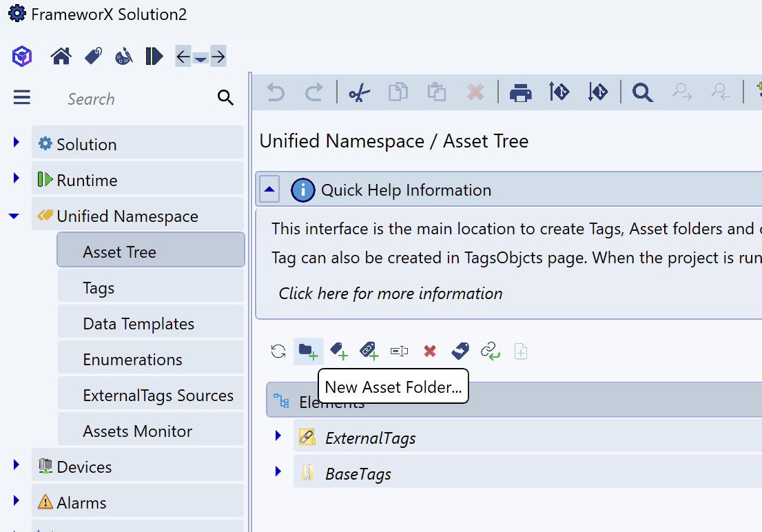Click the new linked tag icon
This screenshot has width=762, height=532.
(369, 351)
